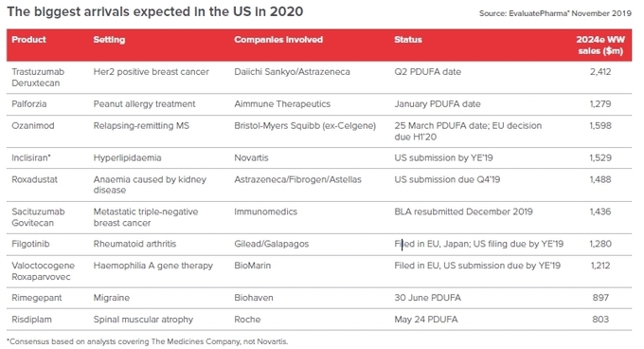Click the 2,412 sales figure
Viewport: 644px width, 349px height.
[600, 72]
